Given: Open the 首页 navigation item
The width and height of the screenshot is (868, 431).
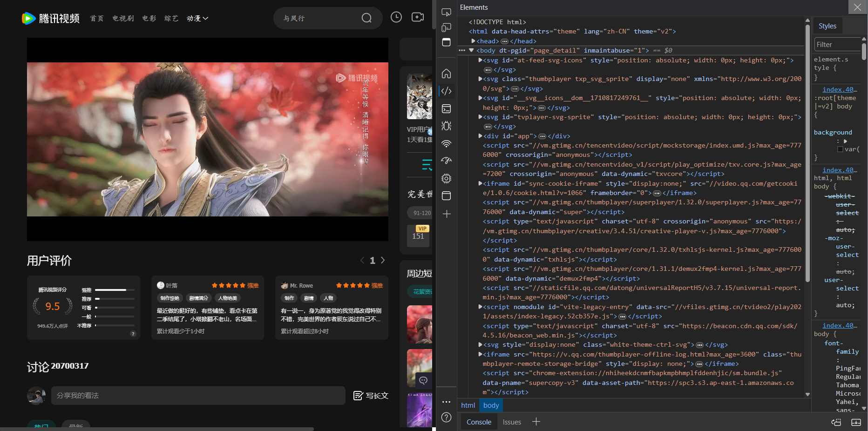Looking at the screenshot, I should (97, 18).
